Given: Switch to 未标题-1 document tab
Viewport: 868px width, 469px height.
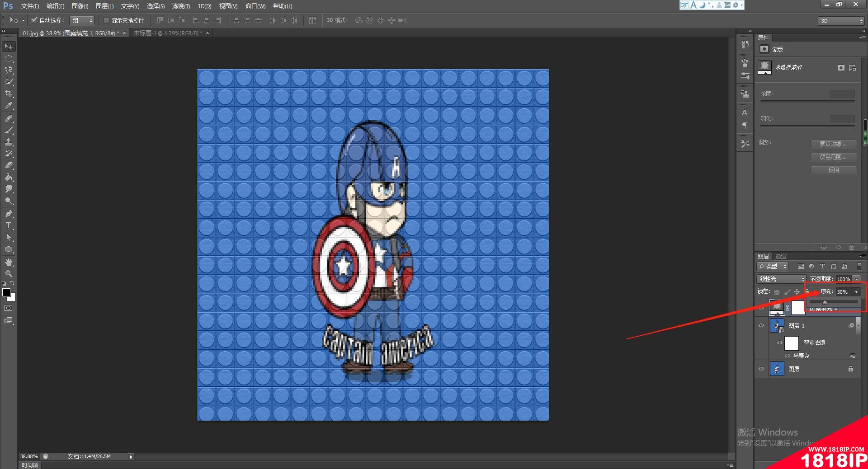Looking at the screenshot, I should (168, 33).
